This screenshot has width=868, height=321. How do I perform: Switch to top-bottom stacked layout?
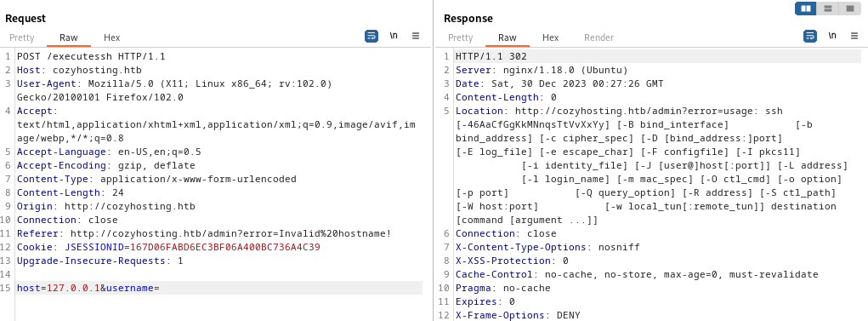(x=828, y=9)
